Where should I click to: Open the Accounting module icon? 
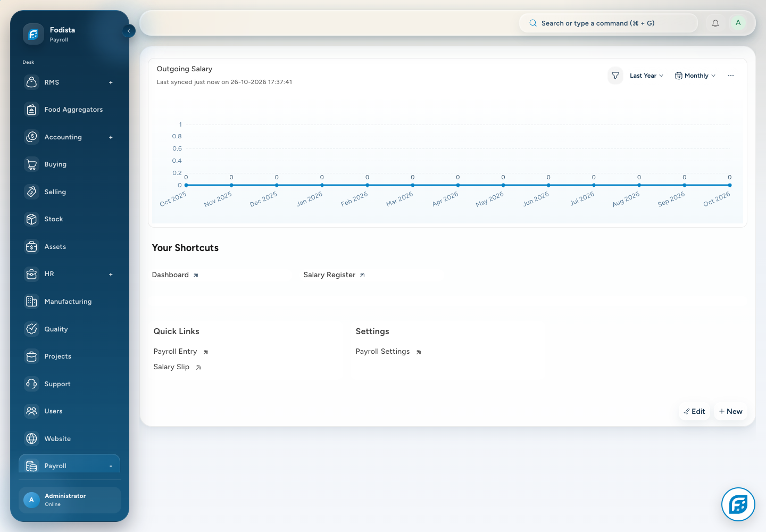pos(32,137)
